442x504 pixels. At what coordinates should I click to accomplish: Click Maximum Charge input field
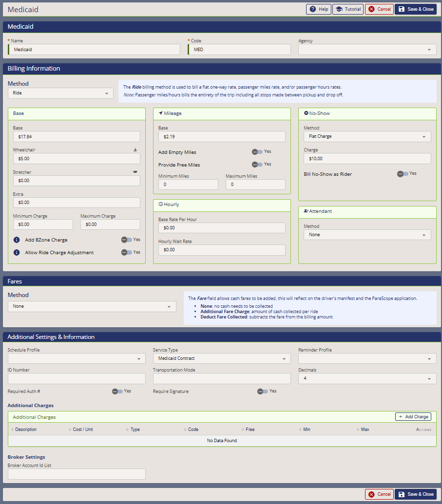110,224
